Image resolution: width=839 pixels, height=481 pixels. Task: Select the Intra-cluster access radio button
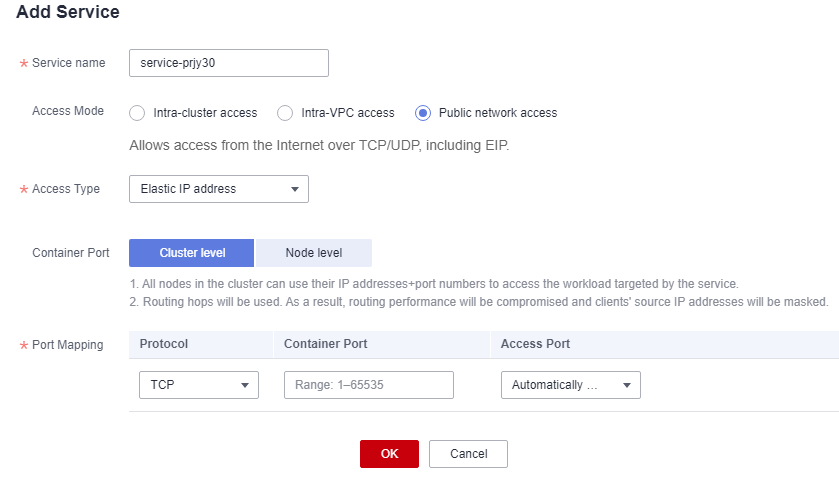coord(137,113)
